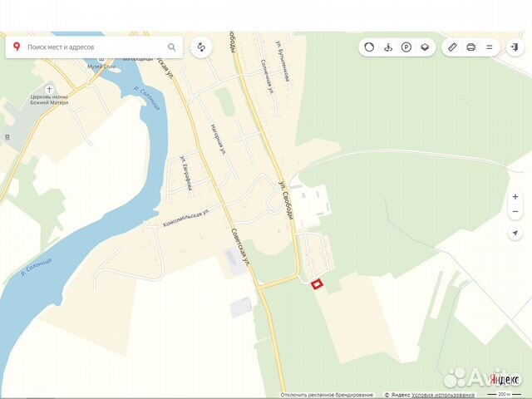
Task: Toggle the parking layer icon
Action: pyautogui.click(x=406, y=47)
